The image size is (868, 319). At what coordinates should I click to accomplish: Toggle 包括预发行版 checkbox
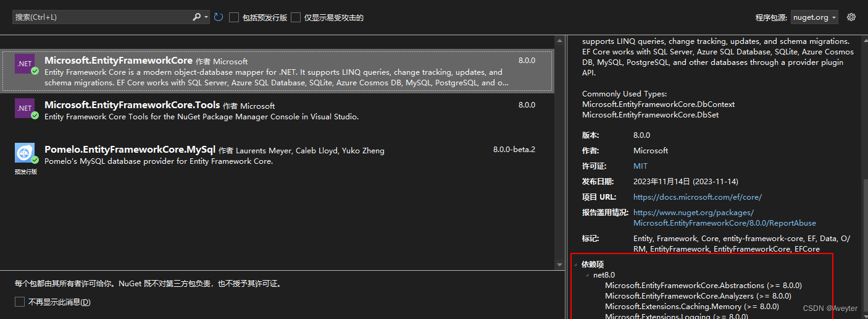[234, 17]
